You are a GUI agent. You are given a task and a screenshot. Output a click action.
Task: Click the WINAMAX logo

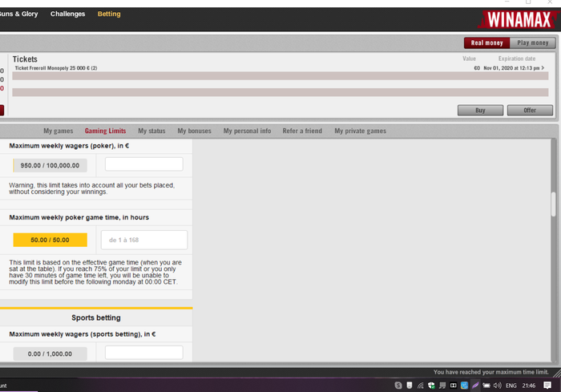pos(519,19)
